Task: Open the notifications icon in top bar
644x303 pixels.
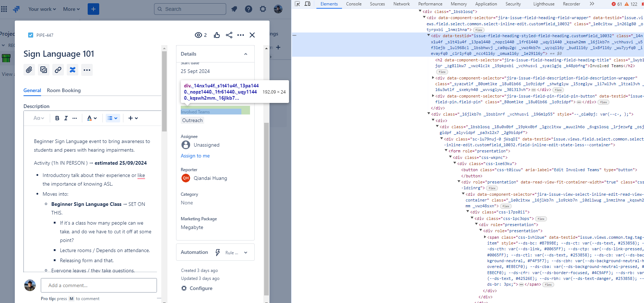Action: 234,9
